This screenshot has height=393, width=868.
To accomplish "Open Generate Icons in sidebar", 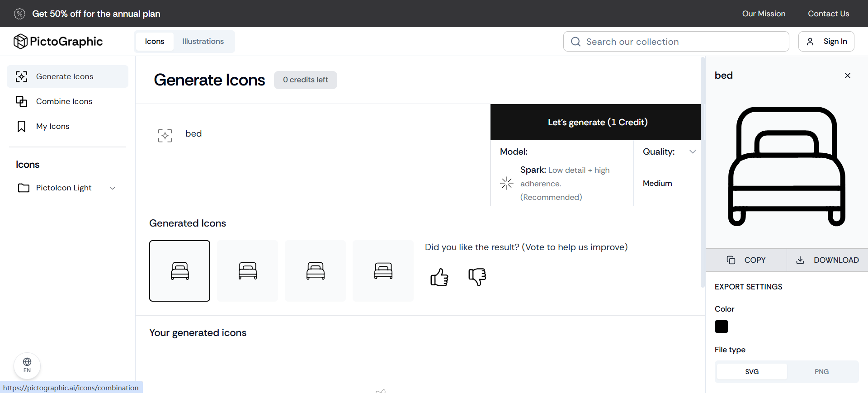I will [x=67, y=76].
